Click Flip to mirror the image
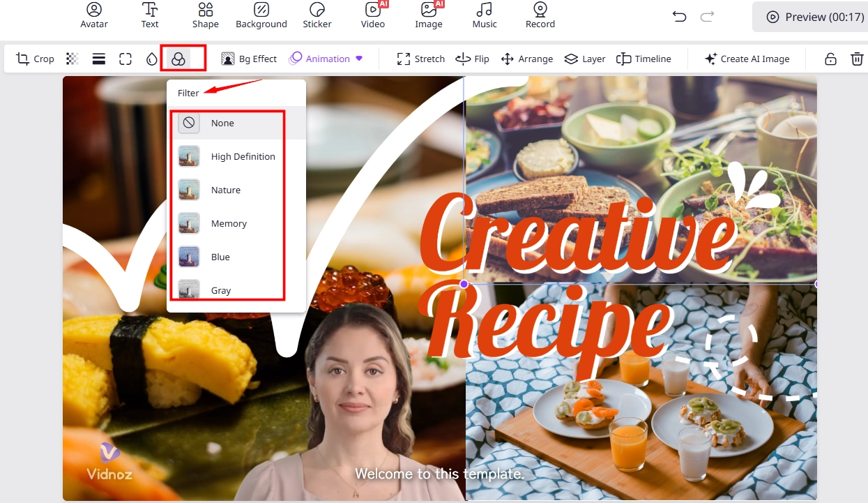Viewport: 868px width, 503px height. (472, 59)
